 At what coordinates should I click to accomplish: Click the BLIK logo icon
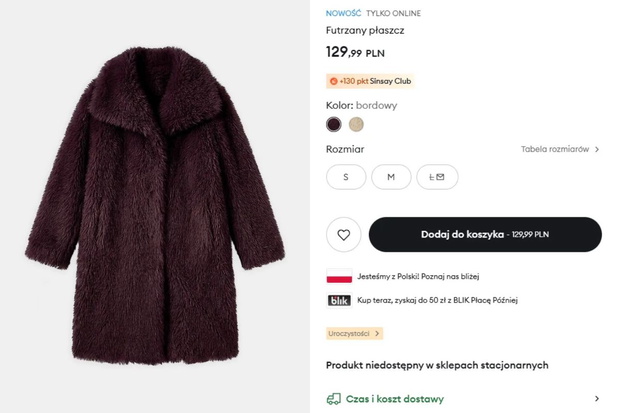point(339,300)
